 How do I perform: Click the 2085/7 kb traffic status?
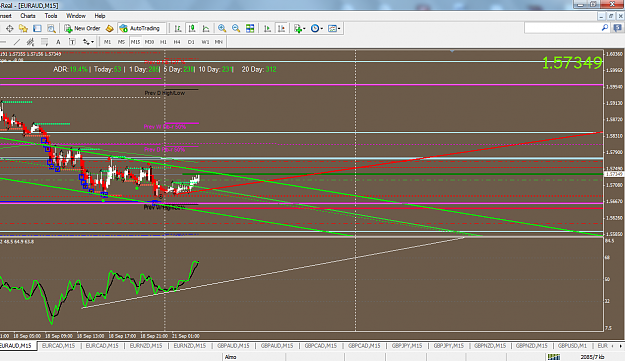(592, 357)
